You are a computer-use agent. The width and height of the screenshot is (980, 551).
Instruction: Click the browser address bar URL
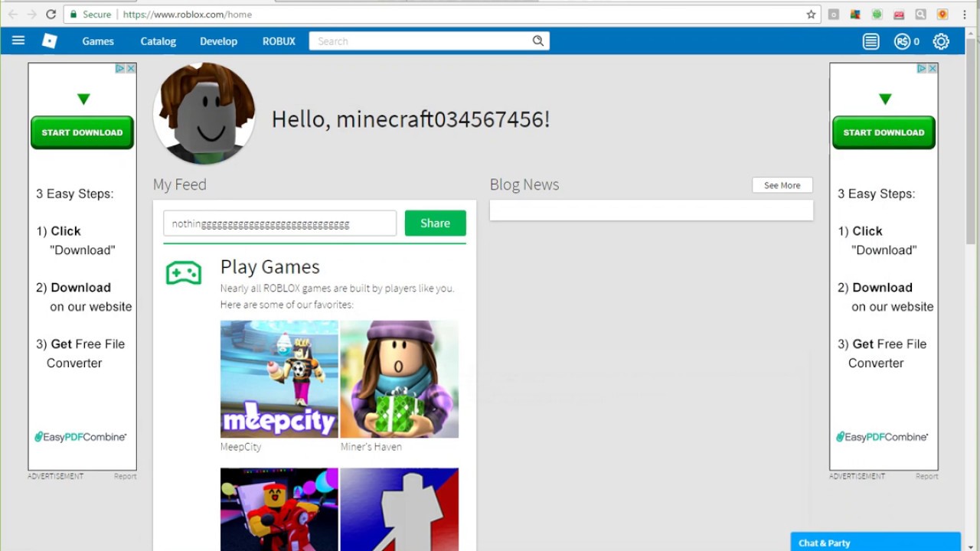point(187,14)
